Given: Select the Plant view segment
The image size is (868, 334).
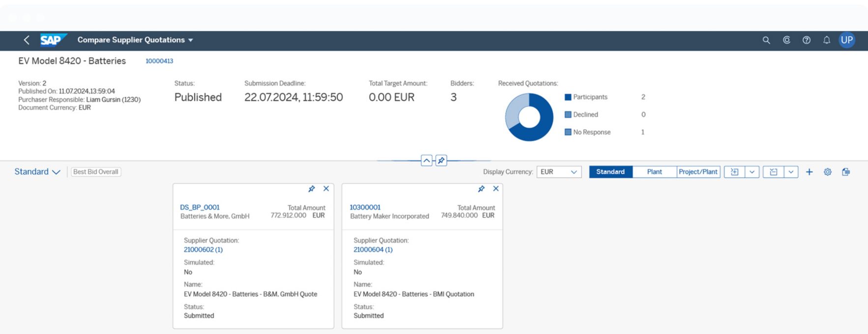Looking at the screenshot, I should [x=654, y=172].
